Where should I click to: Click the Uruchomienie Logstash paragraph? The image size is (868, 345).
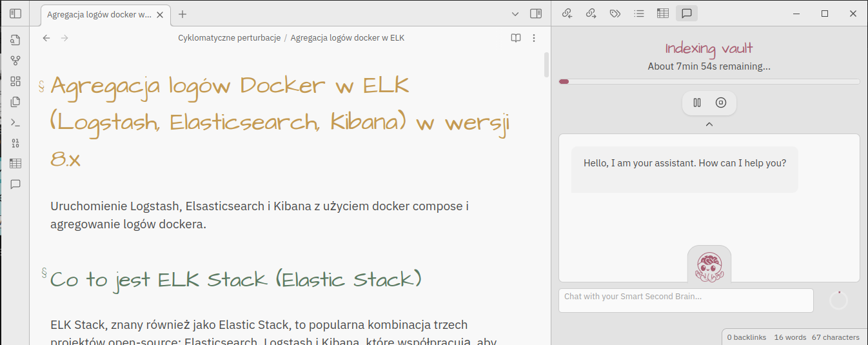259,215
